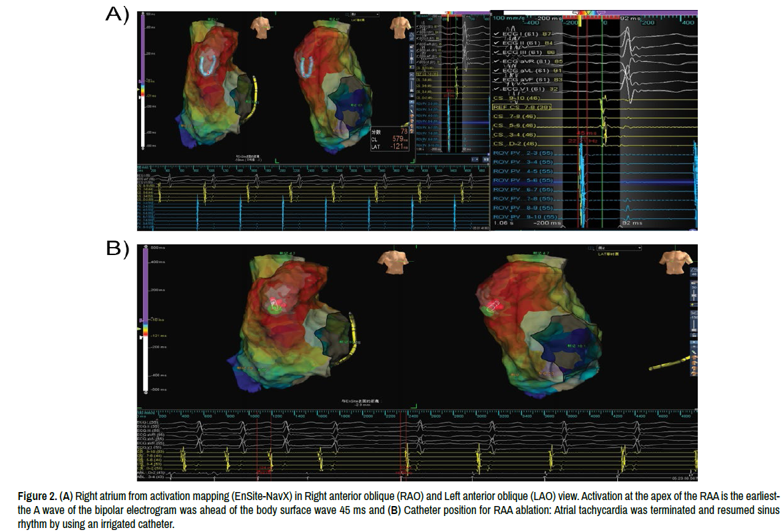The height and width of the screenshot is (532, 783).
Task: Select the CS D-2 (46) trace label
Action: [515, 144]
